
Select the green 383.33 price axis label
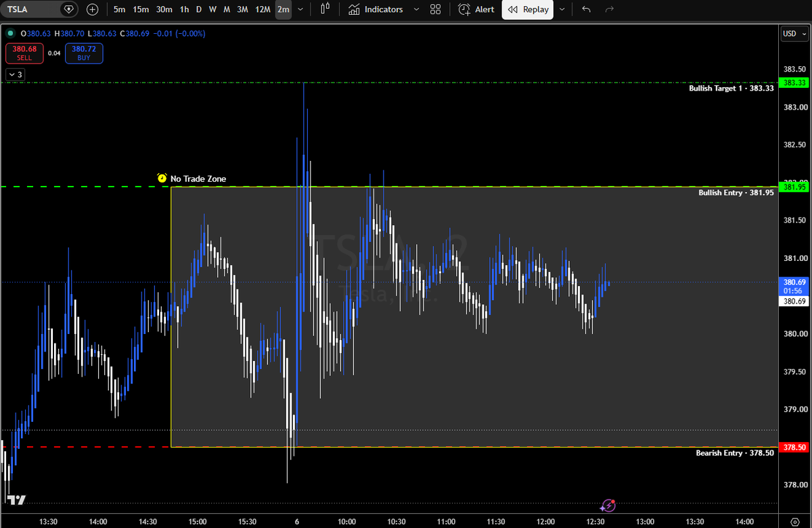click(794, 82)
